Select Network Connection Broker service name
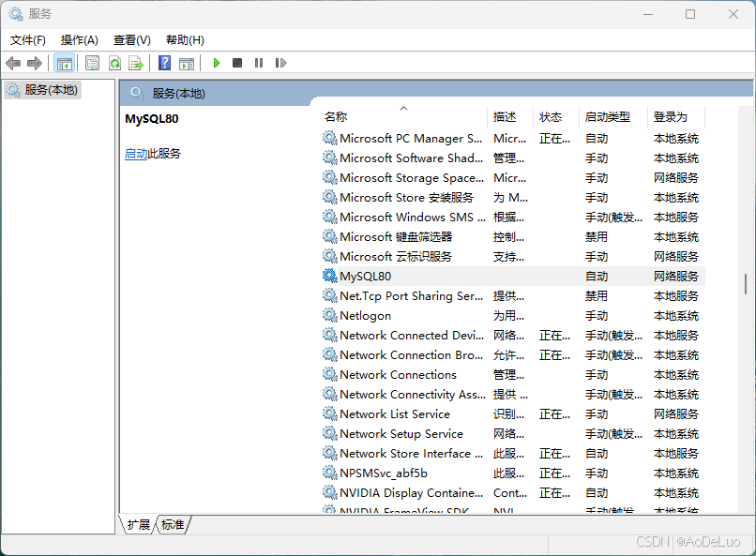The width and height of the screenshot is (756, 556). coord(411,354)
